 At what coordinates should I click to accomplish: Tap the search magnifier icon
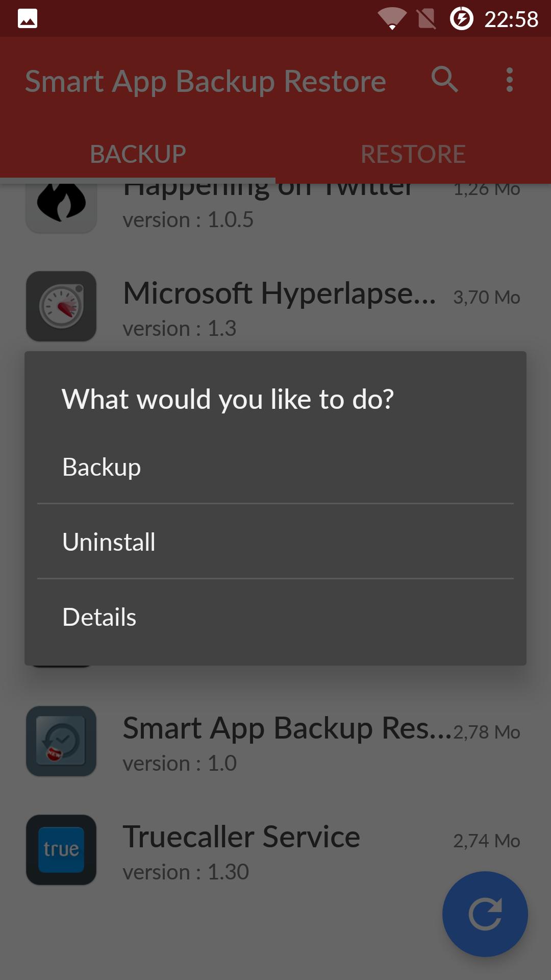coord(444,80)
